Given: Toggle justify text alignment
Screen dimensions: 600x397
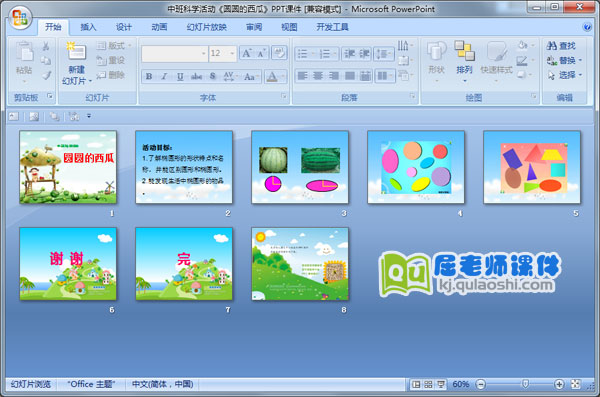Looking at the screenshot, I should (350, 76).
